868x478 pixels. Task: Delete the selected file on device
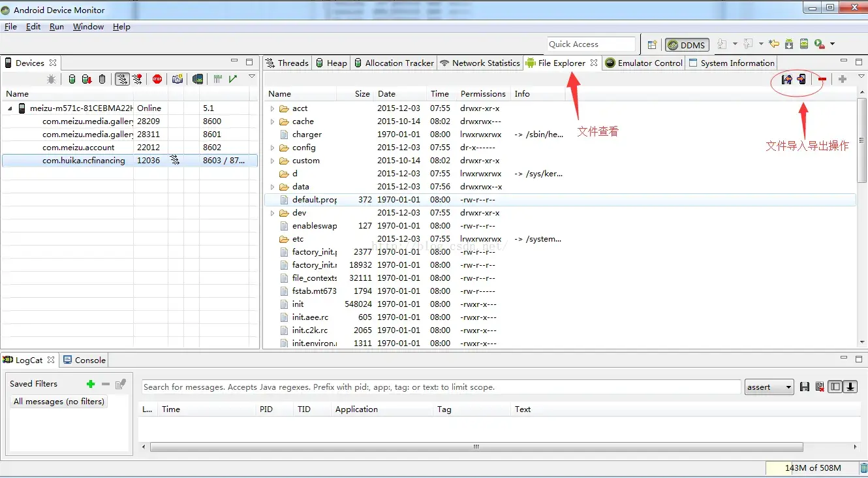821,78
